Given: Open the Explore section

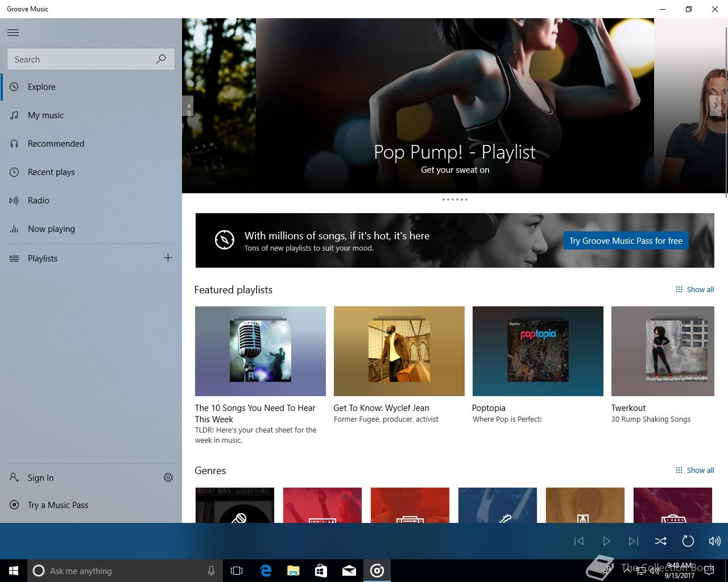Looking at the screenshot, I should (x=91, y=87).
